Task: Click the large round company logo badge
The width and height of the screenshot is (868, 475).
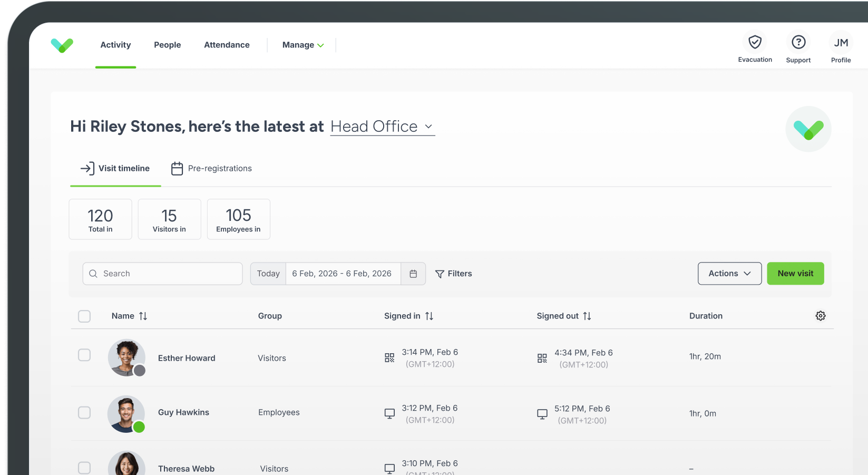Action: tap(808, 129)
